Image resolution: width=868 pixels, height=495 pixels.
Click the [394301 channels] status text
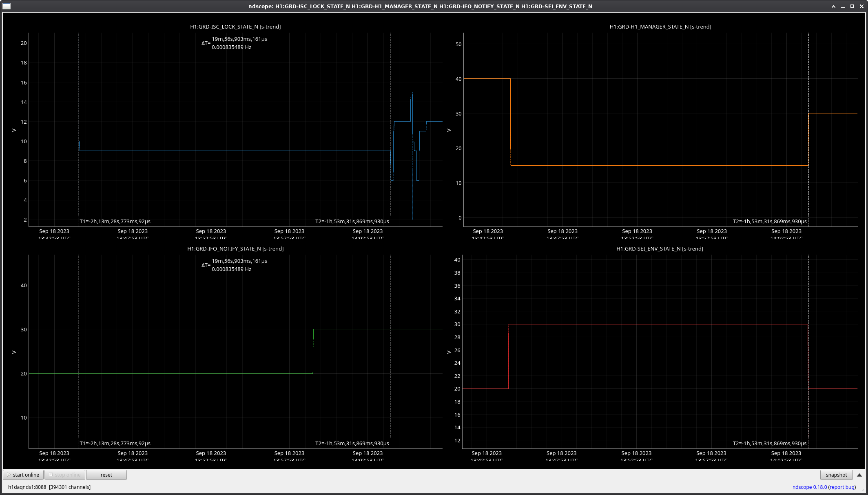(x=70, y=487)
